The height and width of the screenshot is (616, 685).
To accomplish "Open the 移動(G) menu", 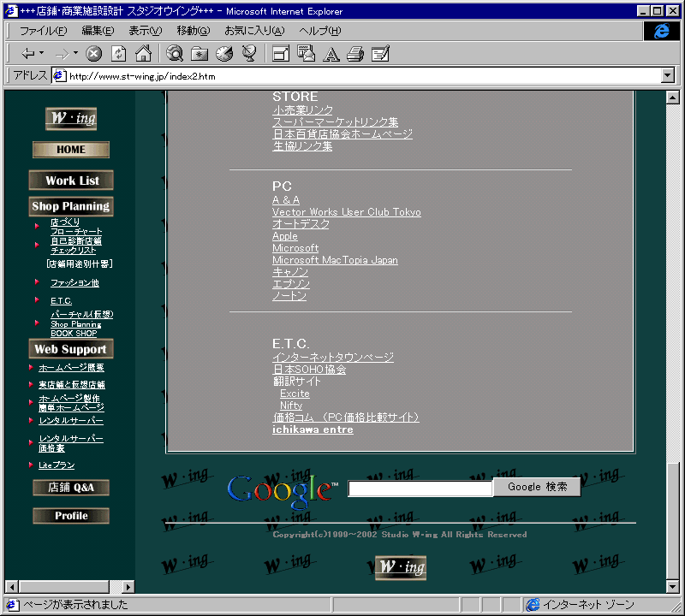I will click(194, 31).
